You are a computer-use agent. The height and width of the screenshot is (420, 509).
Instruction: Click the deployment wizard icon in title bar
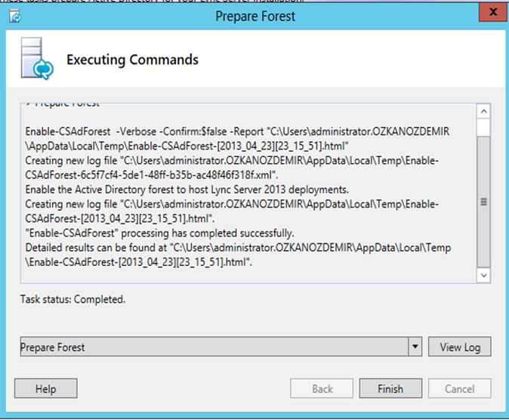(x=15, y=16)
